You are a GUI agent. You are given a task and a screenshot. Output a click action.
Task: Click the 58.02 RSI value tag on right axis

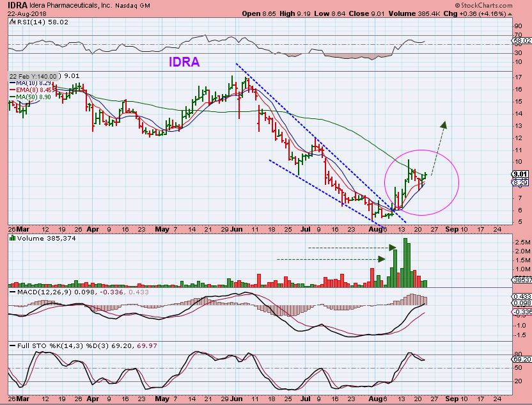pyautogui.click(x=522, y=41)
